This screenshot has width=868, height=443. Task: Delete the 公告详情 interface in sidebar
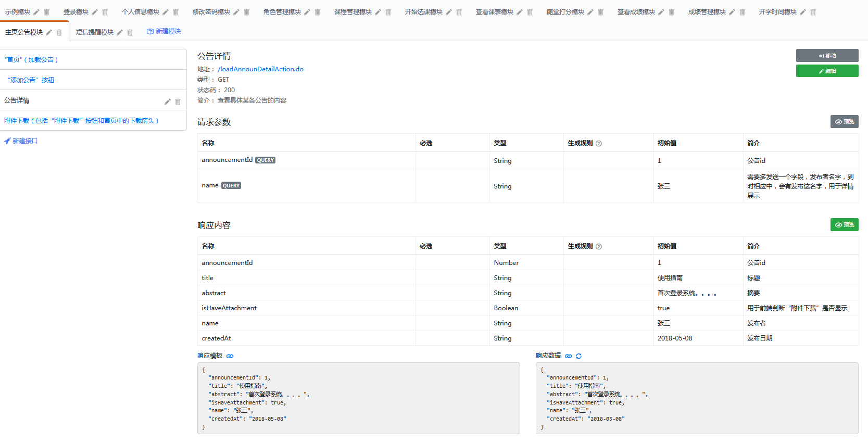click(x=178, y=102)
